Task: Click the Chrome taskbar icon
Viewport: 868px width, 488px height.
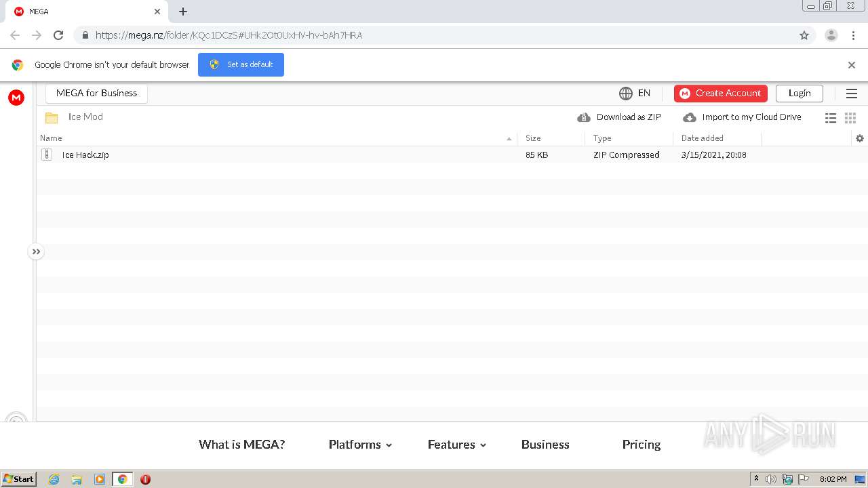Action: coord(122,479)
